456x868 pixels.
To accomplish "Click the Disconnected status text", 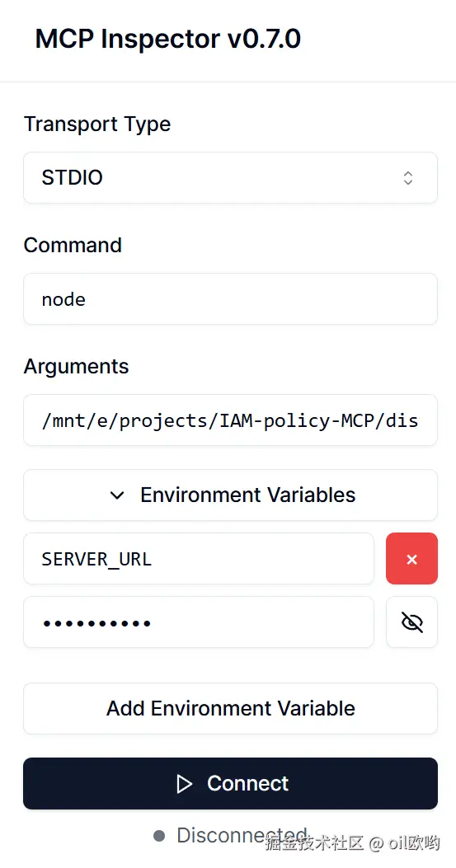I will click(x=242, y=835).
